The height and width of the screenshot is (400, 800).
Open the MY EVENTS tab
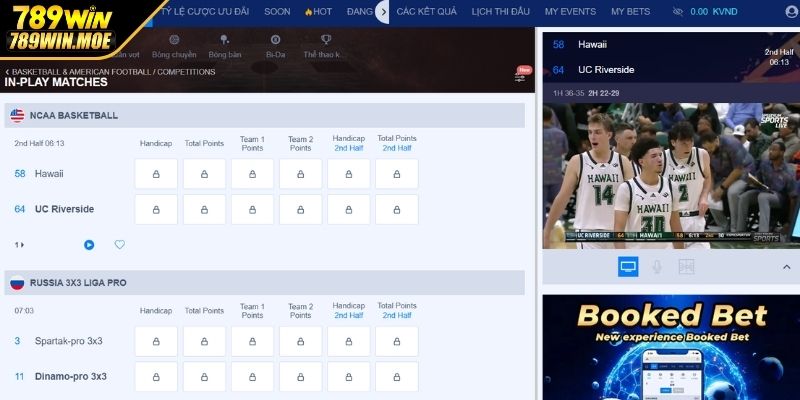point(570,11)
